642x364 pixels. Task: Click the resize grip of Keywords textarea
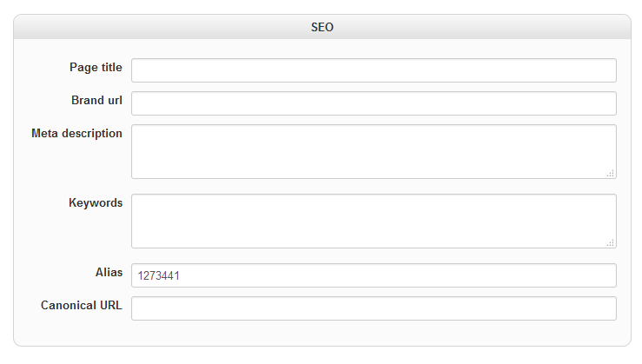click(x=611, y=243)
